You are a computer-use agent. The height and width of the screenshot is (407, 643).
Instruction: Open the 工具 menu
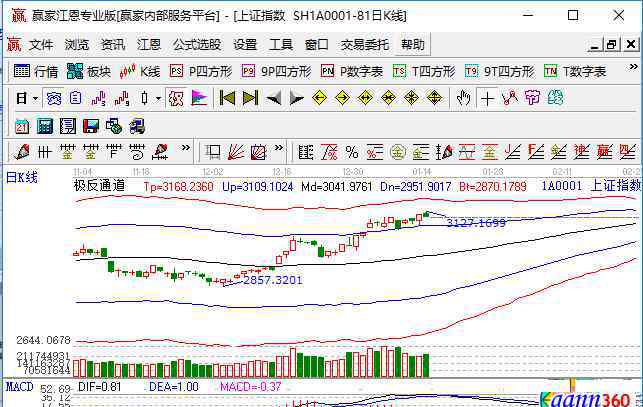pos(281,44)
